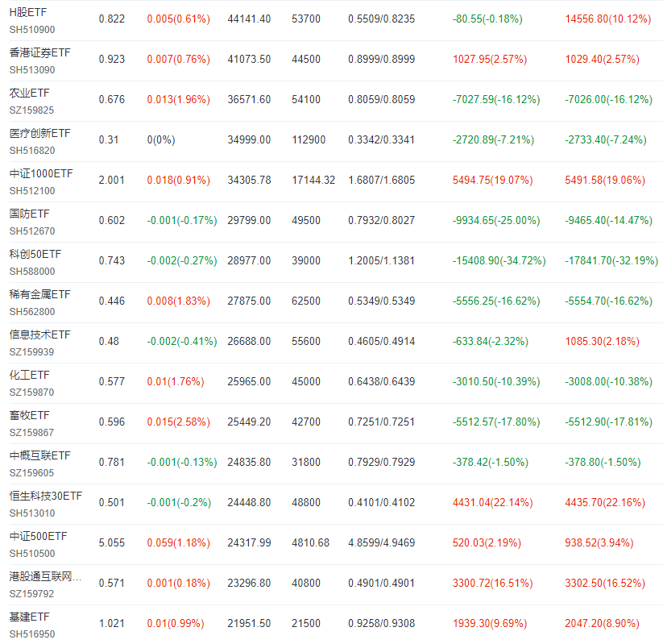663x644 pixels.
Task: Click code SH562800
Action: pos(32,311)
